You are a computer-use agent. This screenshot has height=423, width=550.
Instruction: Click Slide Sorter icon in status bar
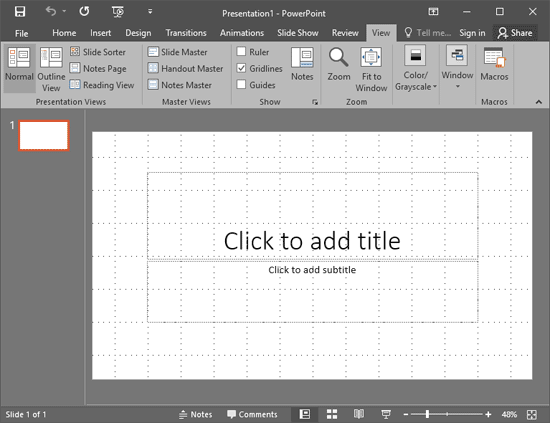click(x=332, y=414)
